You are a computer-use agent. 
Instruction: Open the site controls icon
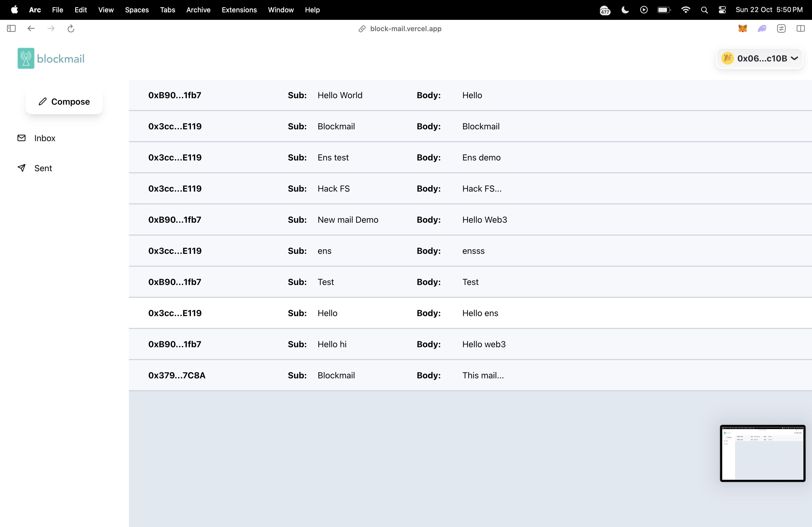point(781,29)
